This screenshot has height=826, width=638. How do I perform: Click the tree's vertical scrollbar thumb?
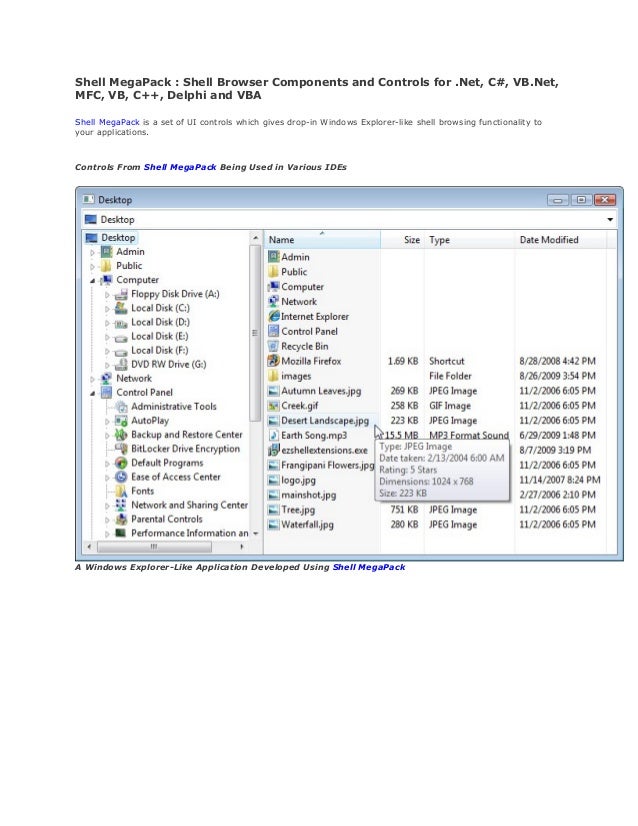pos(255,333)
